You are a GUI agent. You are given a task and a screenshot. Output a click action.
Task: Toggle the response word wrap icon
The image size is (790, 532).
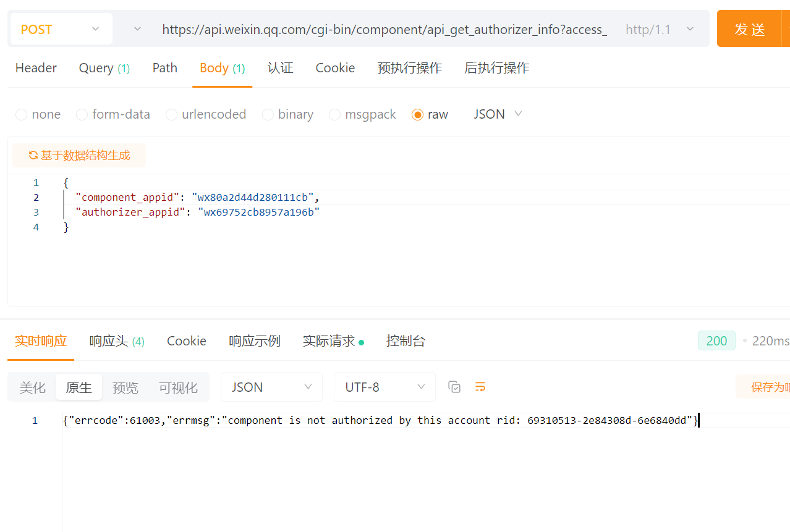[480, 387]
